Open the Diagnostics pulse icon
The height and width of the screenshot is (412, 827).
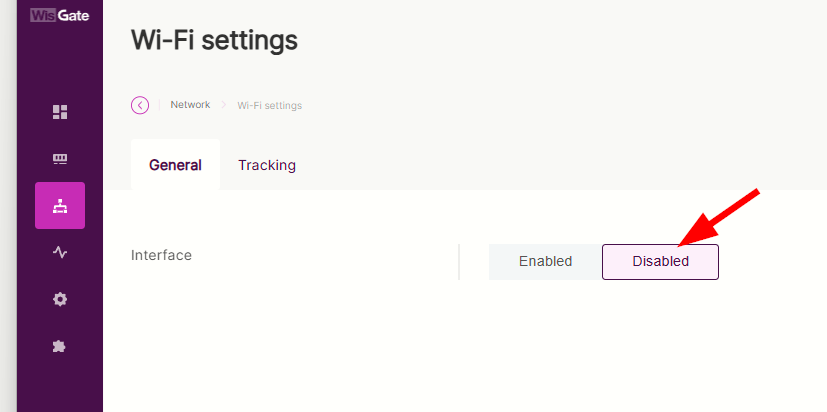pos(60,253)
